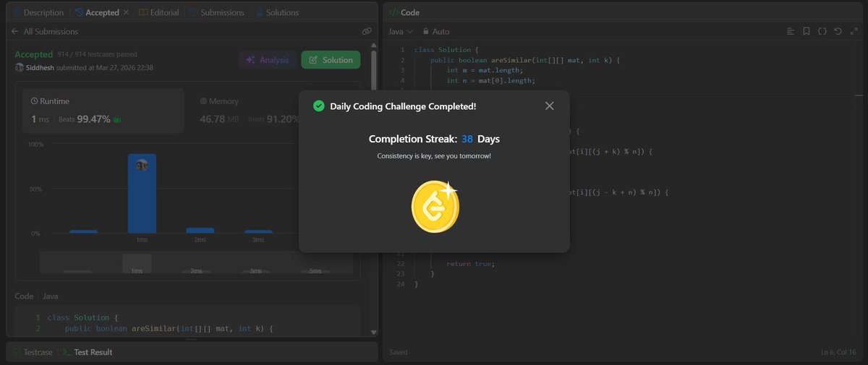
Task: Open the Solutions tab
Action: [277, 12]
